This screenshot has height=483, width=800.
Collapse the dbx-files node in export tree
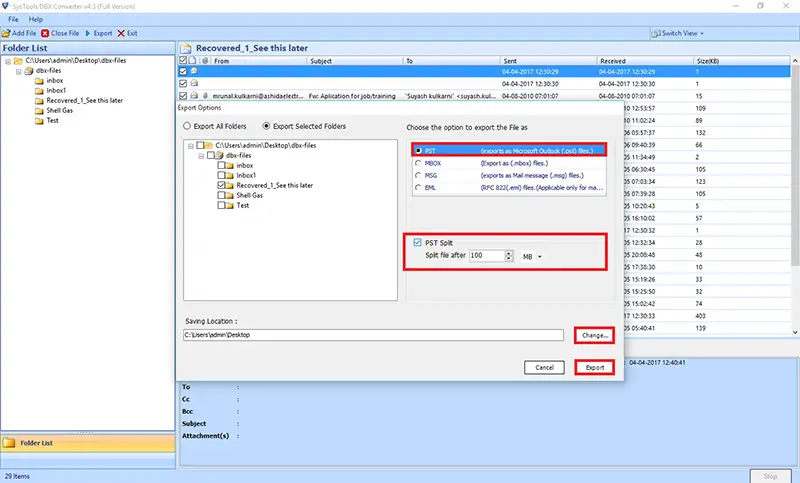(201, 156)
